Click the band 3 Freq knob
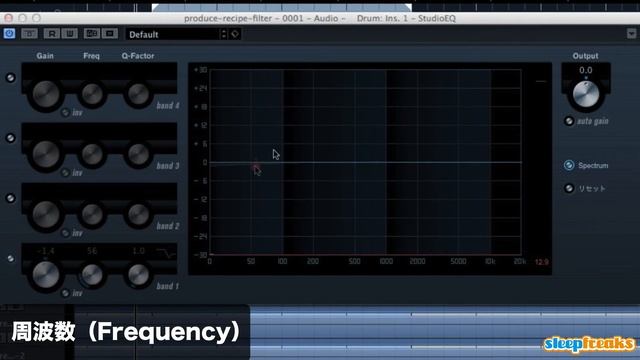The height and width of the screenshot is (360, 640). (x=92, y=154)
